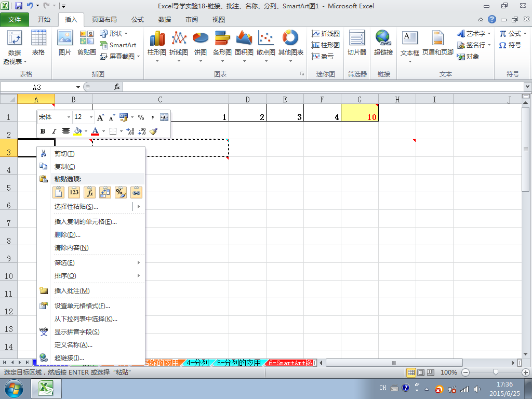Screen dimensions: 532x399
Task: Click Increase Decimal in mini toolbar
Action: [130, 131]
